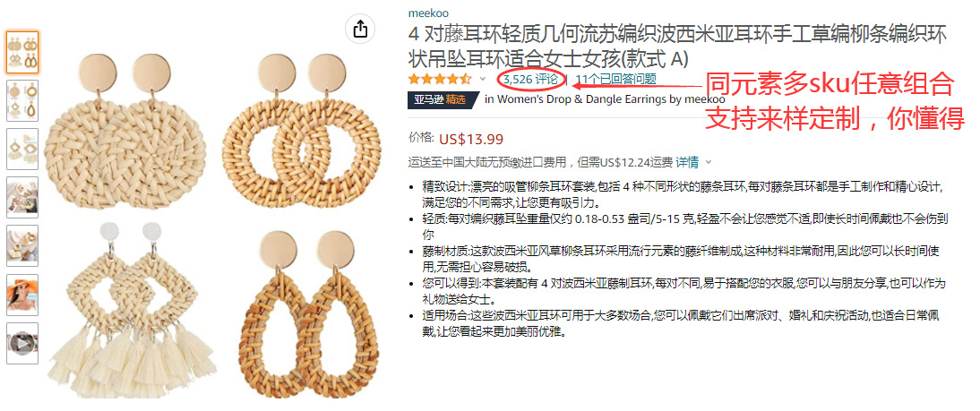Expand the shipping details dropdown arrow

tap(708, 162)
